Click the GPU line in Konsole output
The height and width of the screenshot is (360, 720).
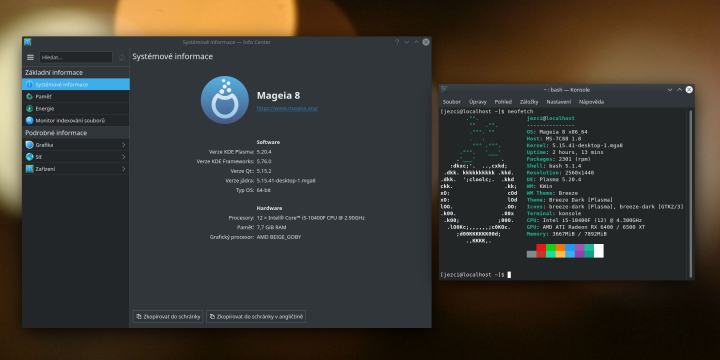(586, 227)
